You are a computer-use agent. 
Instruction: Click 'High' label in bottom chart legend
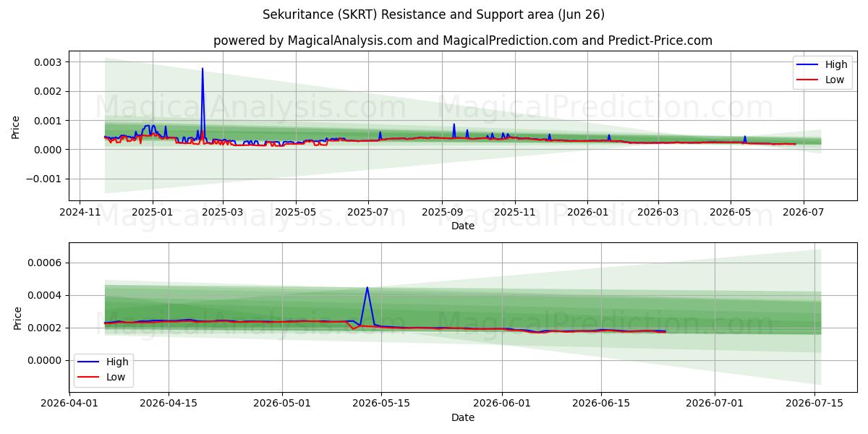point(117,362)
